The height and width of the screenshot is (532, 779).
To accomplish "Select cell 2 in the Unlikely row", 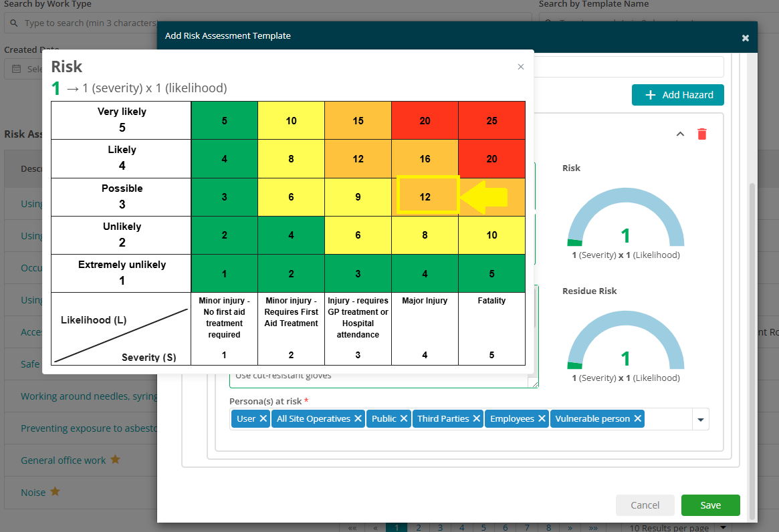I will [224, 235].
